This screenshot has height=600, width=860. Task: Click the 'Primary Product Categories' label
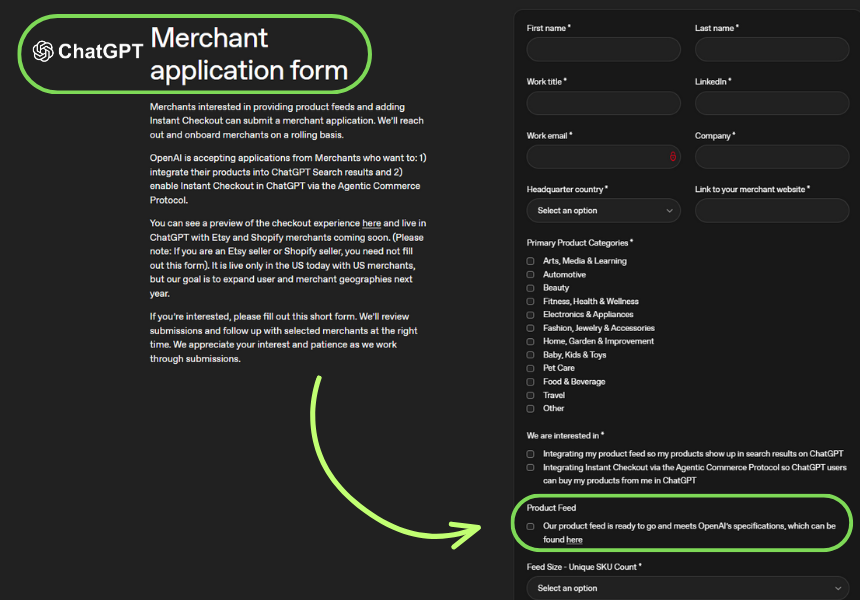(x=580, y=243)
